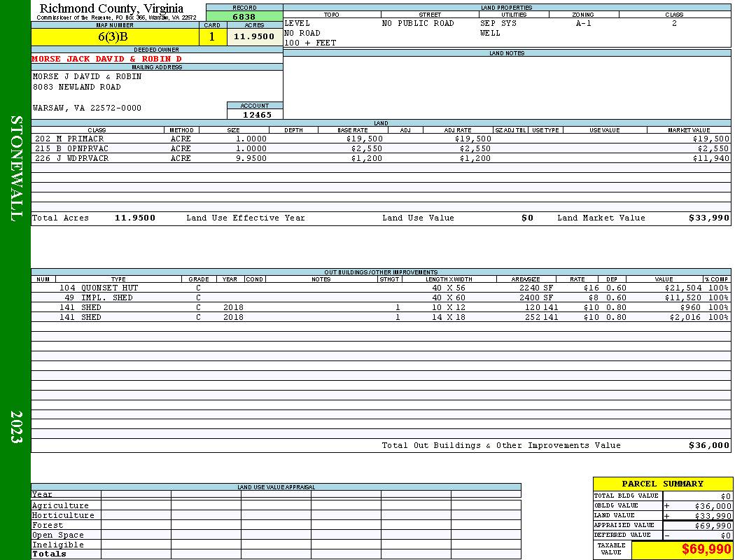Click the LAND NOTES header bar

(507, 53)
